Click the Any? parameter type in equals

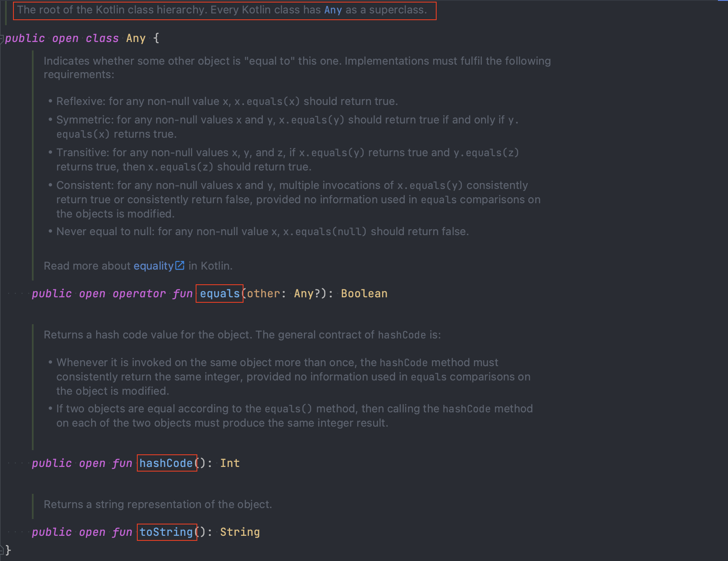[307, 294]
